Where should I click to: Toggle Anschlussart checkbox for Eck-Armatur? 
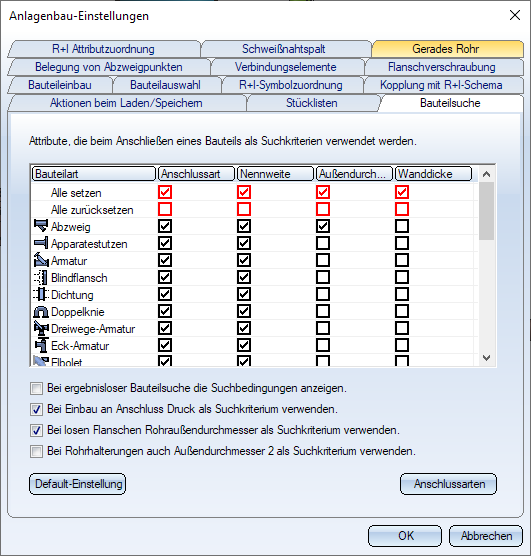[165, 345]
